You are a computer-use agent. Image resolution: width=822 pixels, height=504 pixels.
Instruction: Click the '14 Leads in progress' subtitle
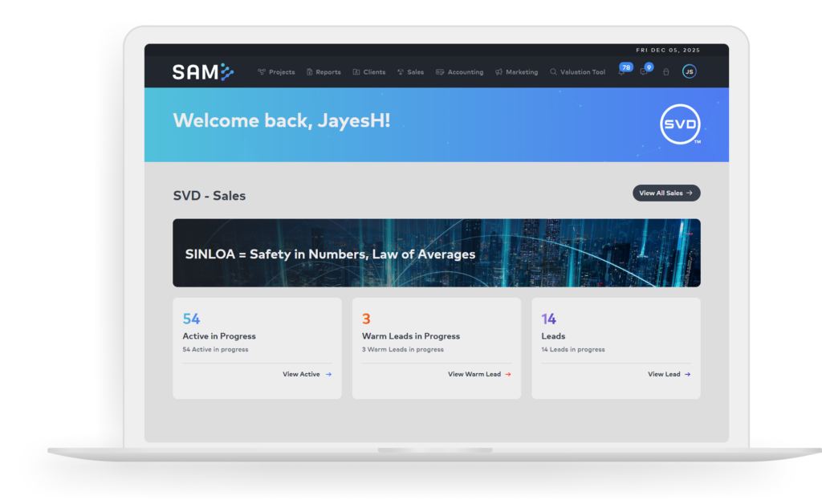[573, 349]
